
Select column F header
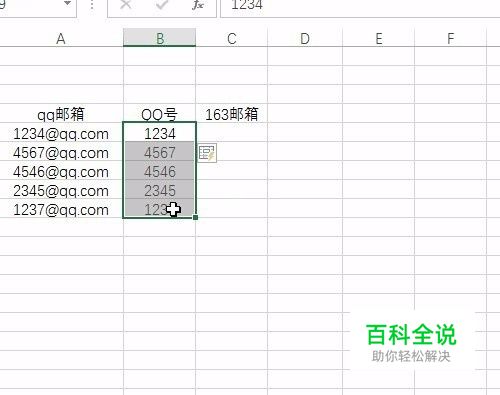[451, 39]
